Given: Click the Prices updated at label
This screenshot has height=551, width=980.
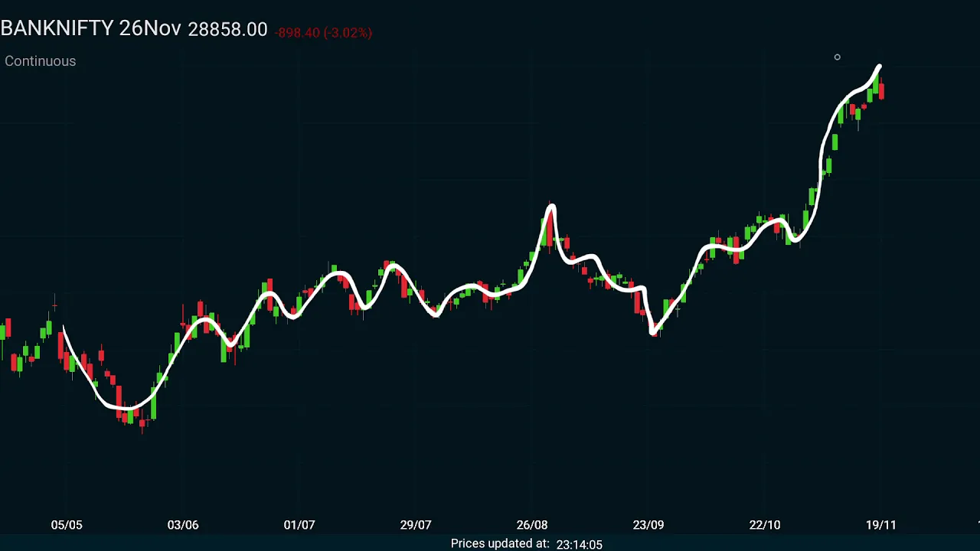Looking at the screenshot, I should pos(500,543).
